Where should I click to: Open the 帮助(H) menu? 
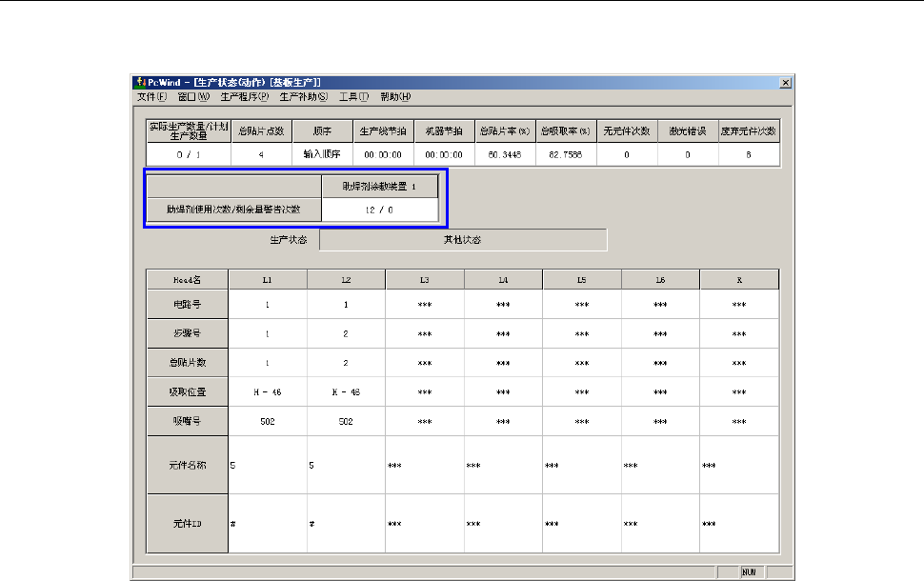(395, 96)
